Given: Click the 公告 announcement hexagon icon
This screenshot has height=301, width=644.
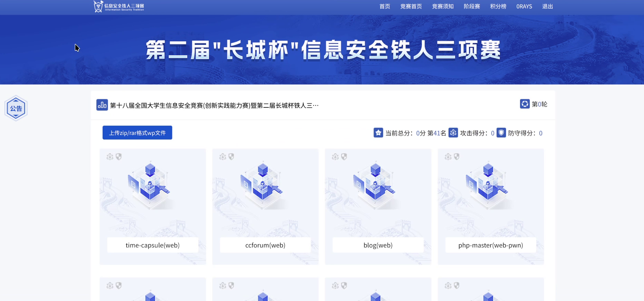Looking at the screenshot, I should [16, 108].
